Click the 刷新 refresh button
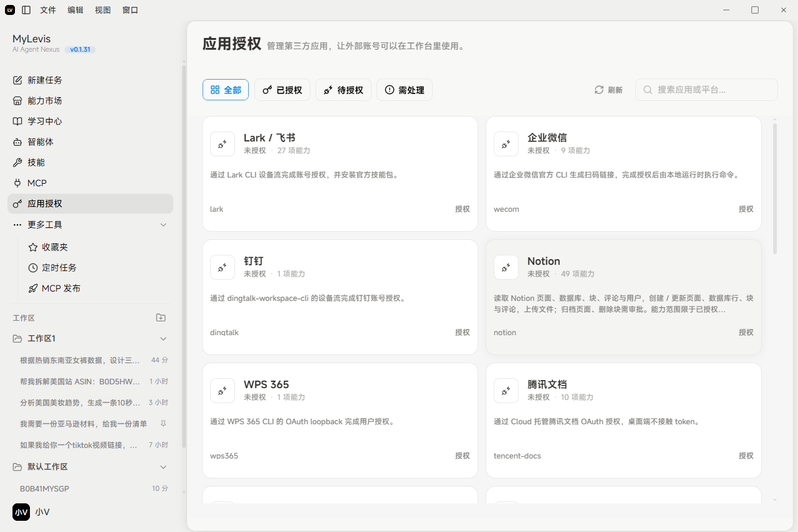798x532 pixels. point(608,90)
